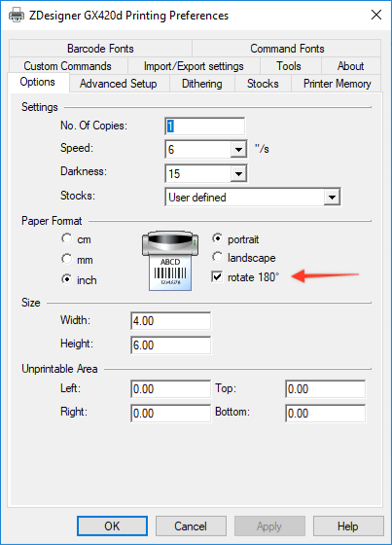392x545 pixels.
Task: Go to the Printer Memory tab
Action: coord(337,84)
